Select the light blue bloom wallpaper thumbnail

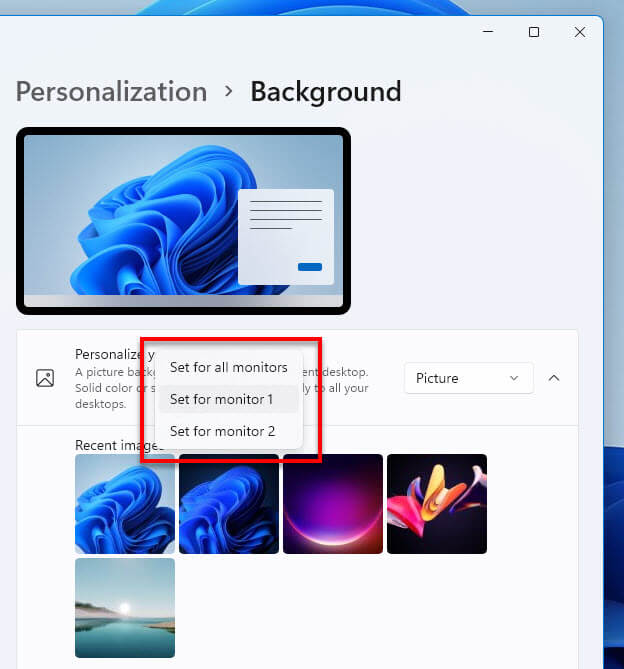pos(125,504)
